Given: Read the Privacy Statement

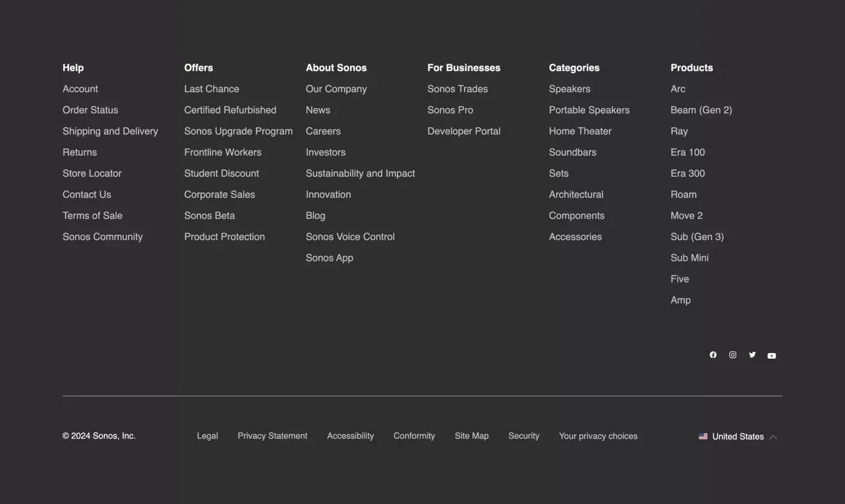Looking at the screenshot, I should [x=273, y=436].
